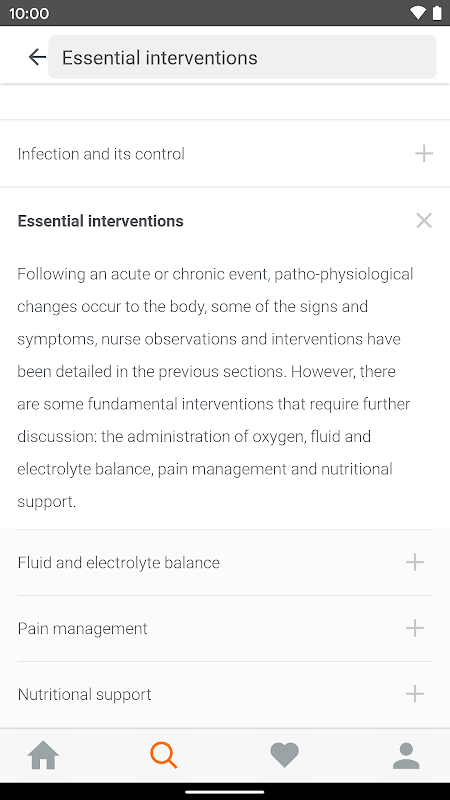
Task: Expand Infection and its control plus icon
Action: [x=424, y=154]
